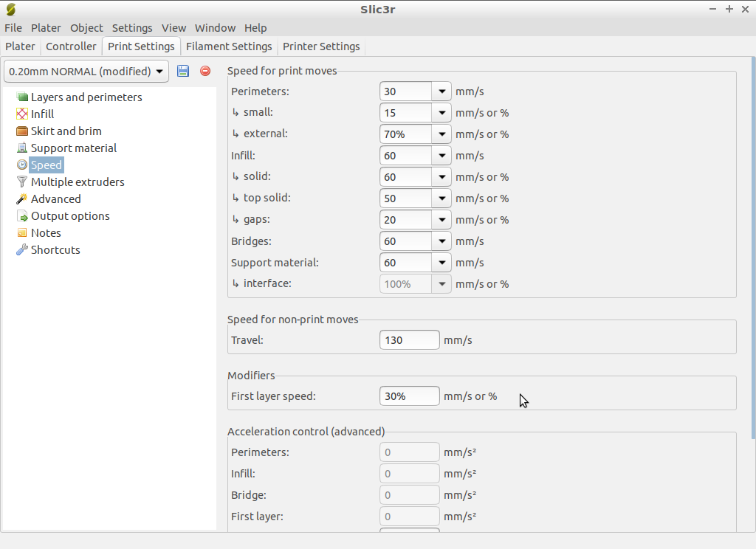Show the Advanced settings page
Image resolution: width=756 pixels, height=549 pixels.
[x=56, y=199]
